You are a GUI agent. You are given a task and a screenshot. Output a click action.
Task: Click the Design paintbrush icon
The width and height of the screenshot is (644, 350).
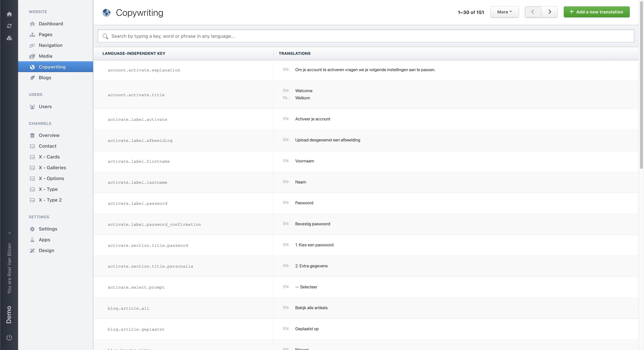pos(33,250)
